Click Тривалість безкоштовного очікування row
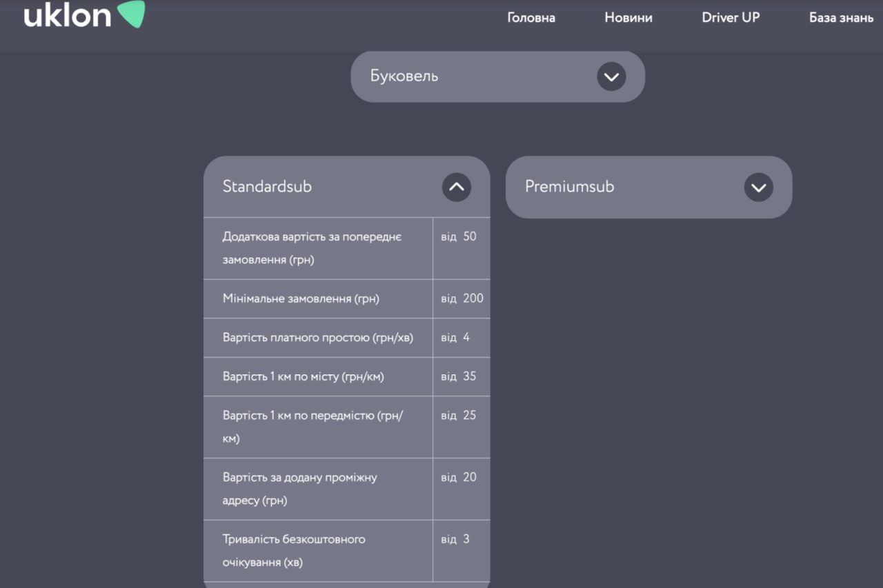883x588 pixels. 293,551
